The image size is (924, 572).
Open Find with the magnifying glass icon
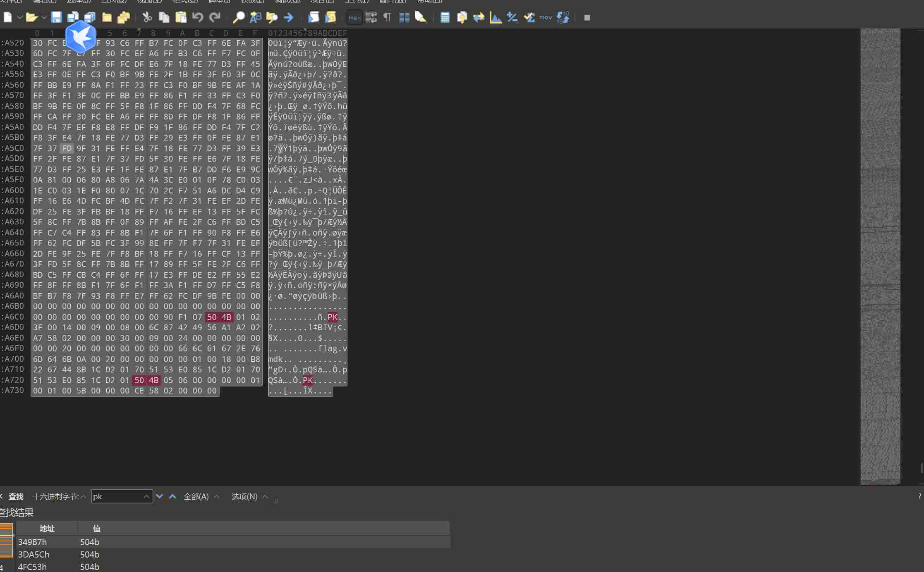click(x=239, y=17)
